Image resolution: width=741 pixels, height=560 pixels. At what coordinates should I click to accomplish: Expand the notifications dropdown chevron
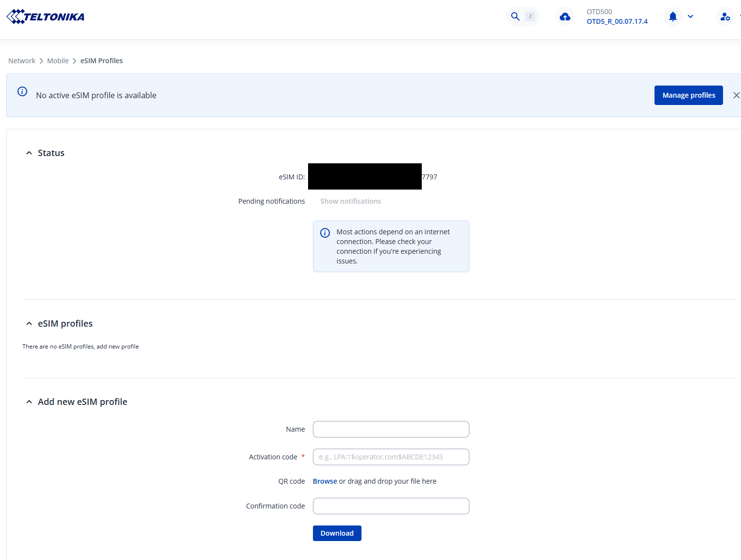[x=690, y=17]
